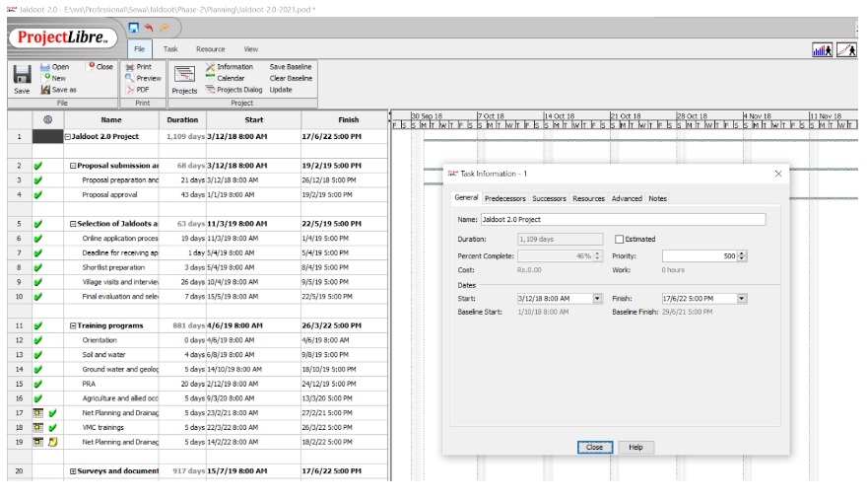Open the Advanced tab in Task Information
This screenshot has height=500, width=868.
[627, 198]
